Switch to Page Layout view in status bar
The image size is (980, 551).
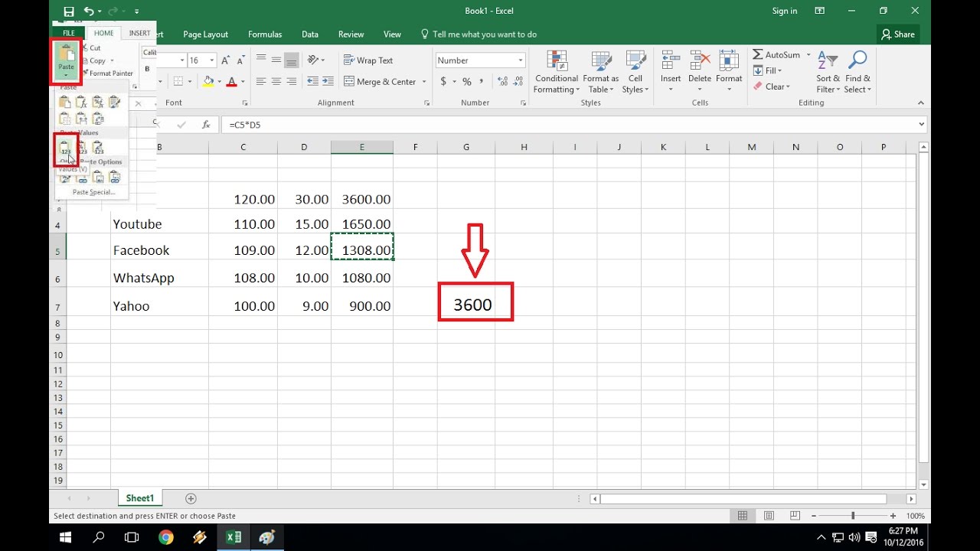(769, 516)
